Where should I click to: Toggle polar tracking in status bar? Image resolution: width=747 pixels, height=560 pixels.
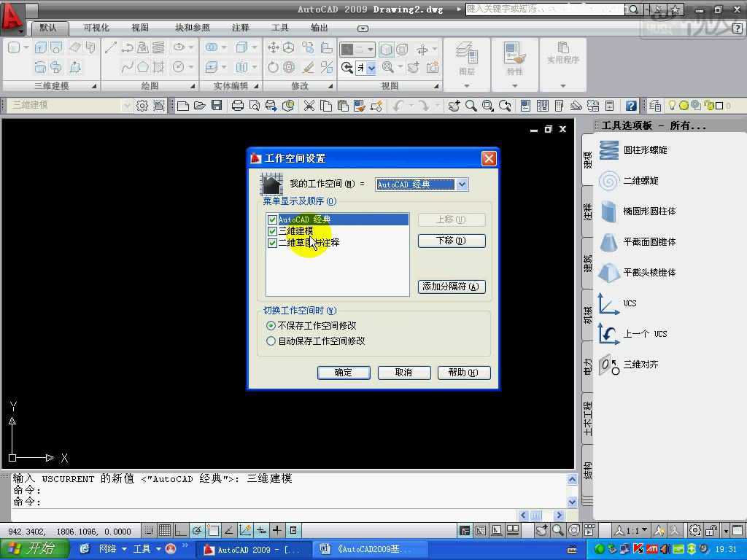coord(197,530)
